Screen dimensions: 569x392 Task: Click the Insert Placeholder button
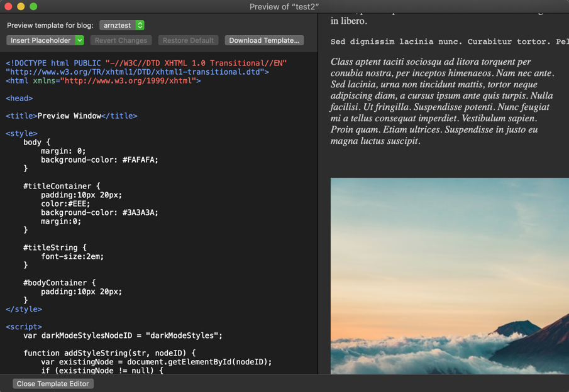click(41, 40)
